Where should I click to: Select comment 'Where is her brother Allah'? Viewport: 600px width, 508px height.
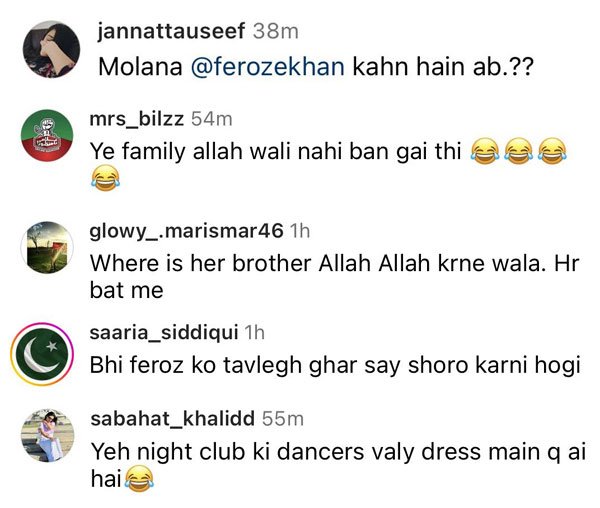tap(334, 277)
